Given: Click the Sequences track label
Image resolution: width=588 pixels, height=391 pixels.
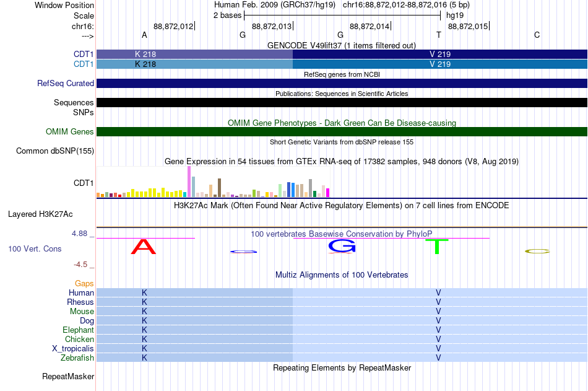Looking at the screenshot, I should (x=74, y=102).
